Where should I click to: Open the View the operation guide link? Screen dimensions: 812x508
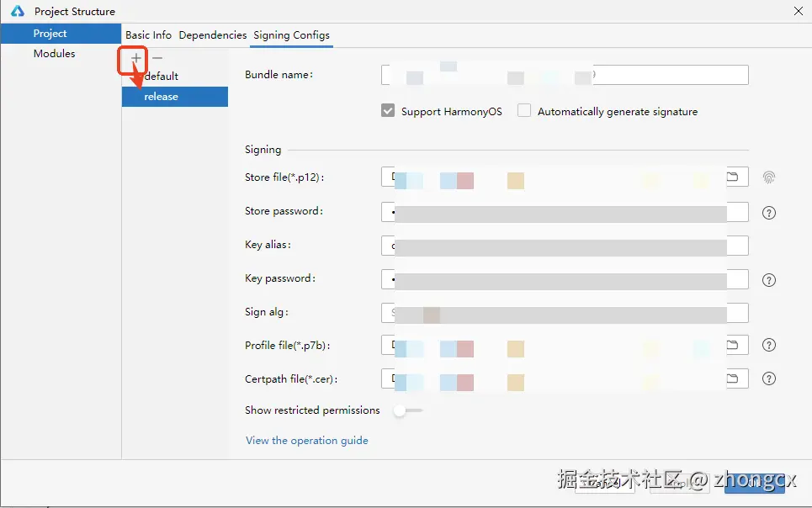click(306, 441)
